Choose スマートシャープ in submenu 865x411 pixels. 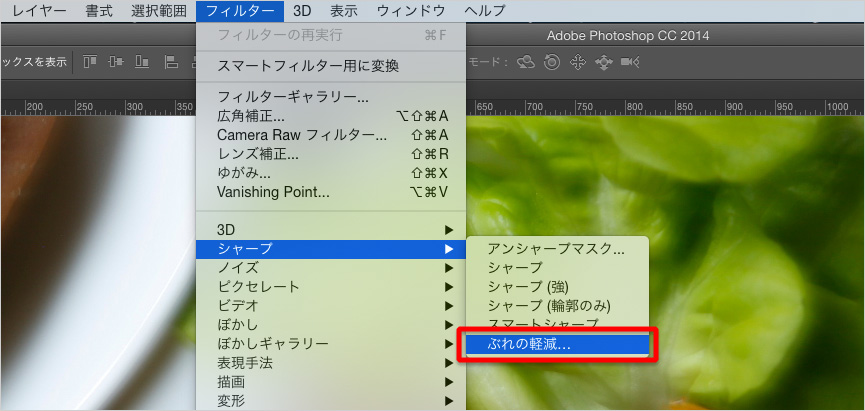pos(557,323)
